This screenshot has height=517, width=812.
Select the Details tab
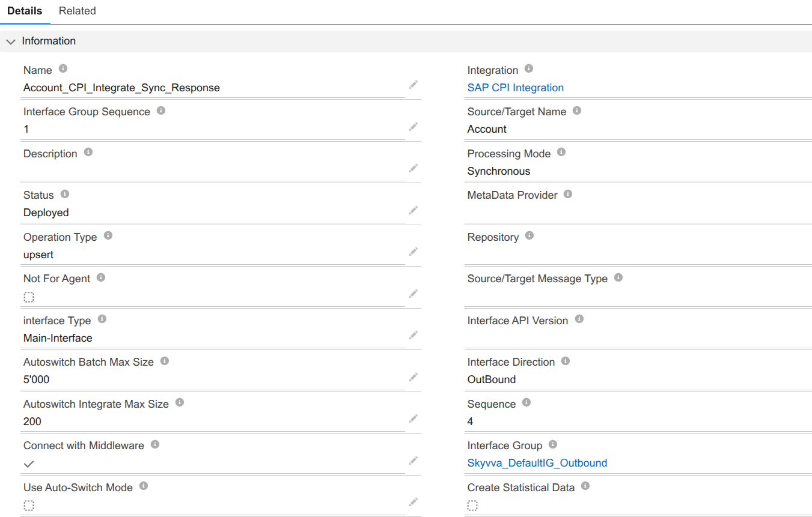25,11
